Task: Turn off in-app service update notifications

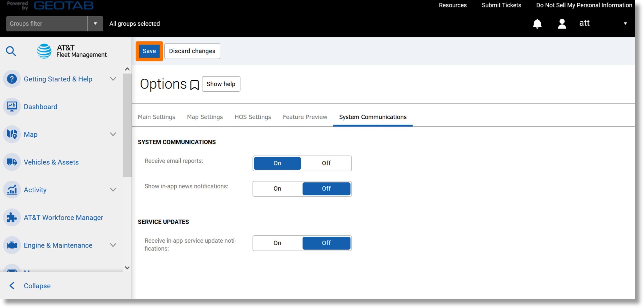Action: pyautogui.click(x=326, y=243)
